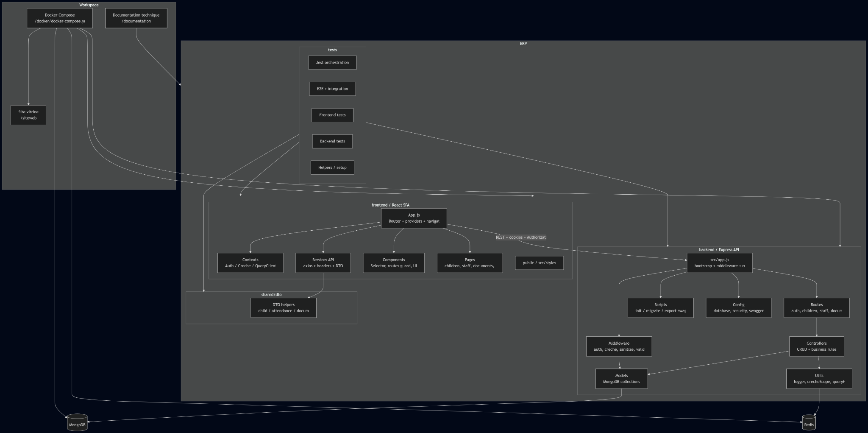The height and width of the screenshot is (433, 868).
Task: Select the frontend App.js node
Action: point(414,218)
